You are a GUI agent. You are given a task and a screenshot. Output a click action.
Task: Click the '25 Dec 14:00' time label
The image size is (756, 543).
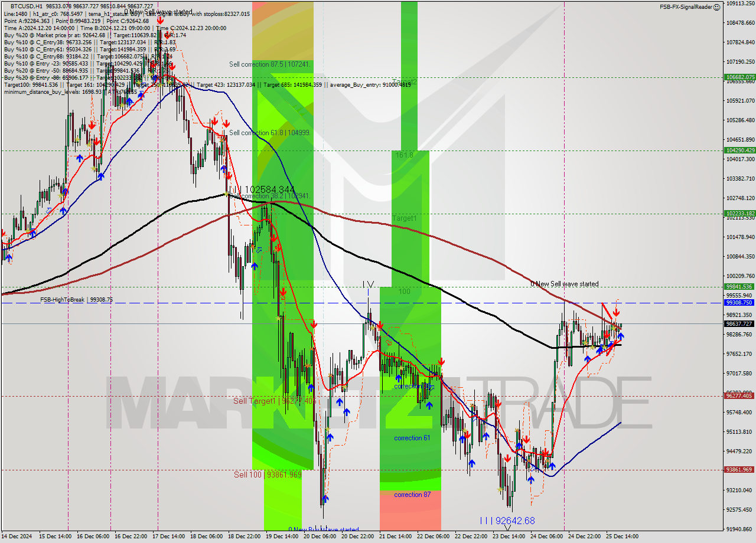pos(623,537)
